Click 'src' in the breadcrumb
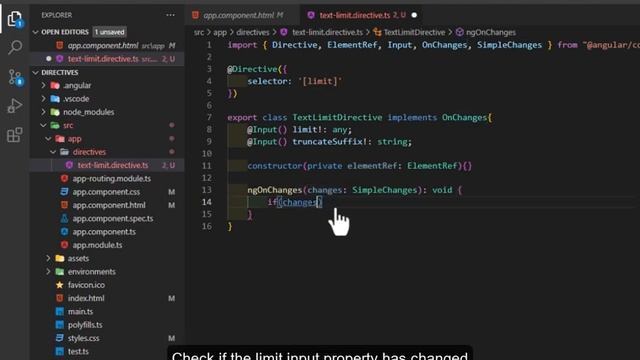 pyautogui.click(x=199, y=32)
